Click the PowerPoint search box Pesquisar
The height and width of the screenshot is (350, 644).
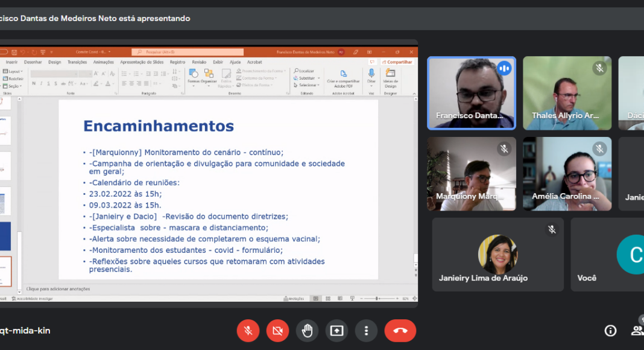(x=188, y=52)
